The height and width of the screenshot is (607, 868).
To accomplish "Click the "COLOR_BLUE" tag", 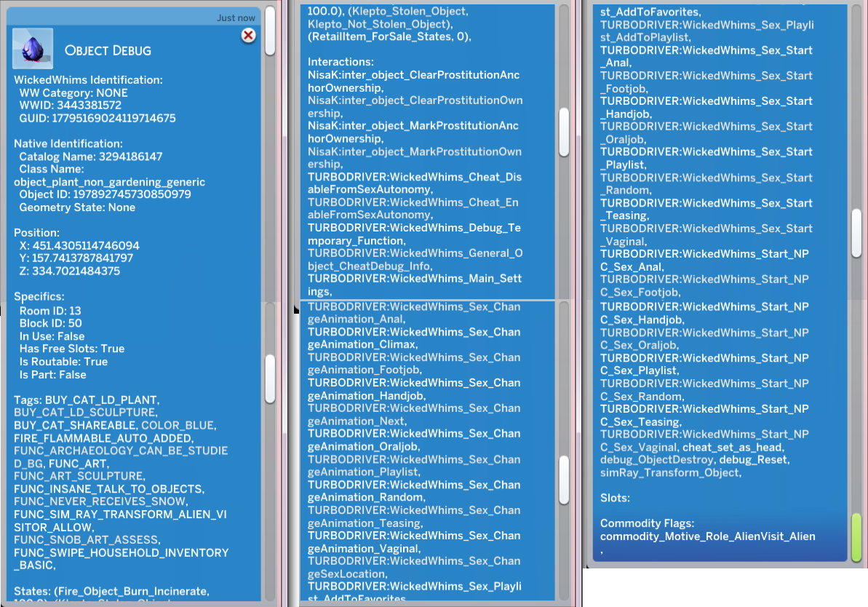I will [x=179, y=425].
